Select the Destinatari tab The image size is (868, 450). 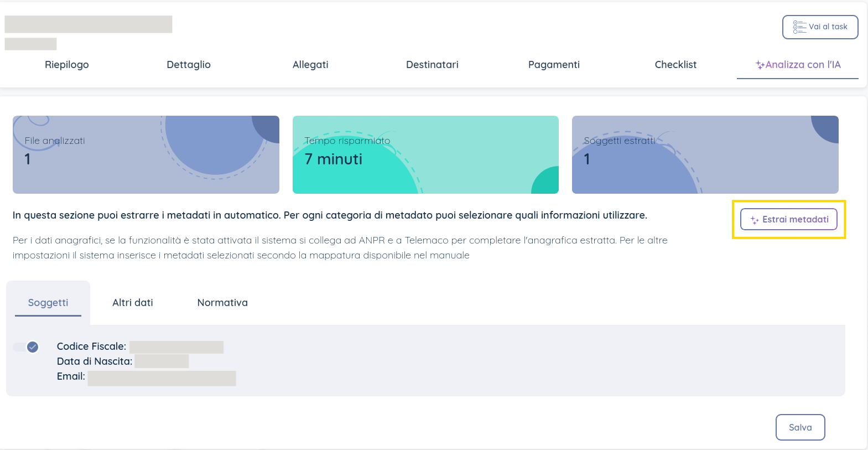pos(432,65)
